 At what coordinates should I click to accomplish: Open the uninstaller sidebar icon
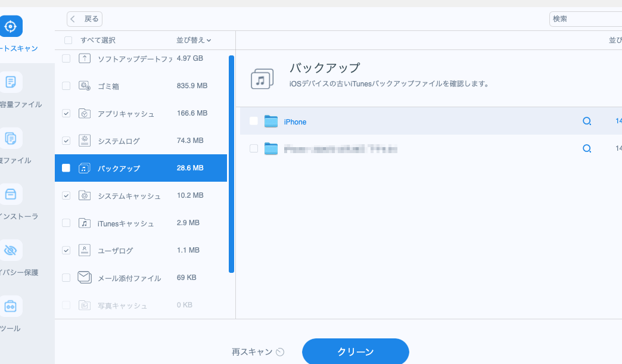(x=11, y=194)
